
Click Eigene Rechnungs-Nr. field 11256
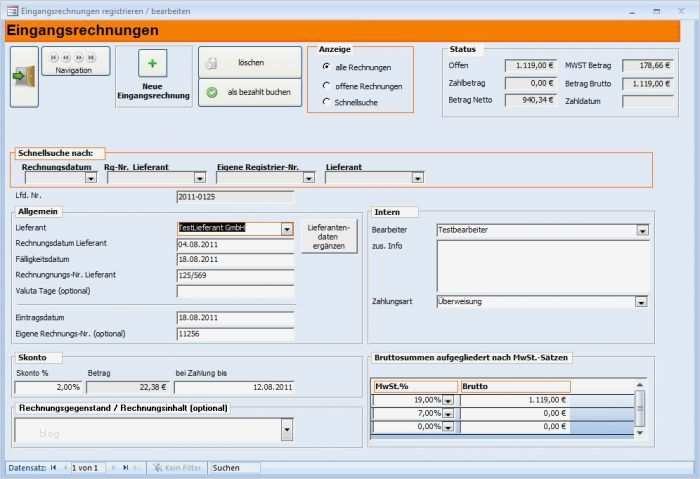[x=235, y=334]
